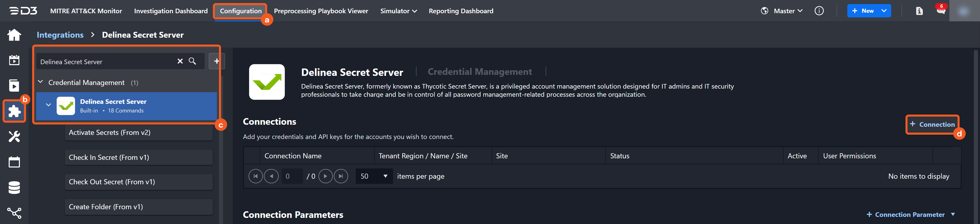The width and height of the screenshot is (980, 224).
Task: Click the + Connection button
Action: [x=932, y=124]
